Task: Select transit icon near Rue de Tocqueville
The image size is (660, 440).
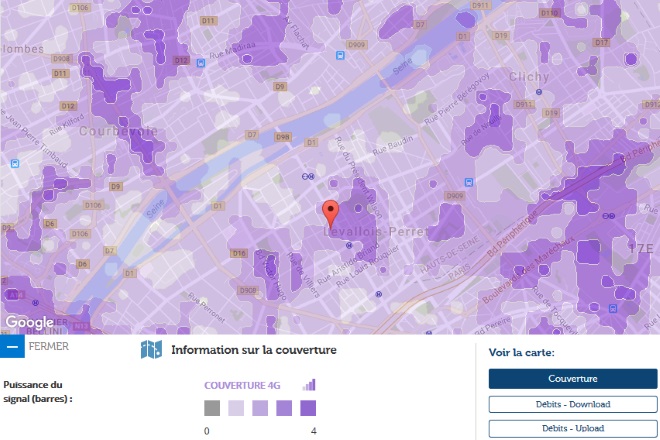Action: 613,309
